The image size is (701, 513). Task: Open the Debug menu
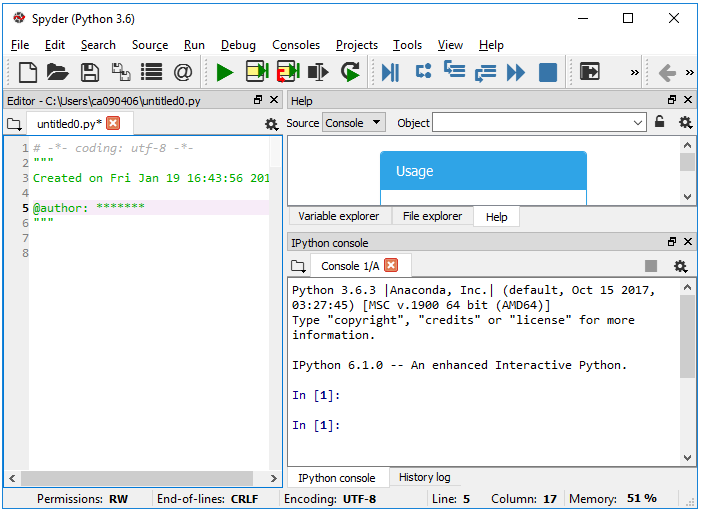click(238, 45)
